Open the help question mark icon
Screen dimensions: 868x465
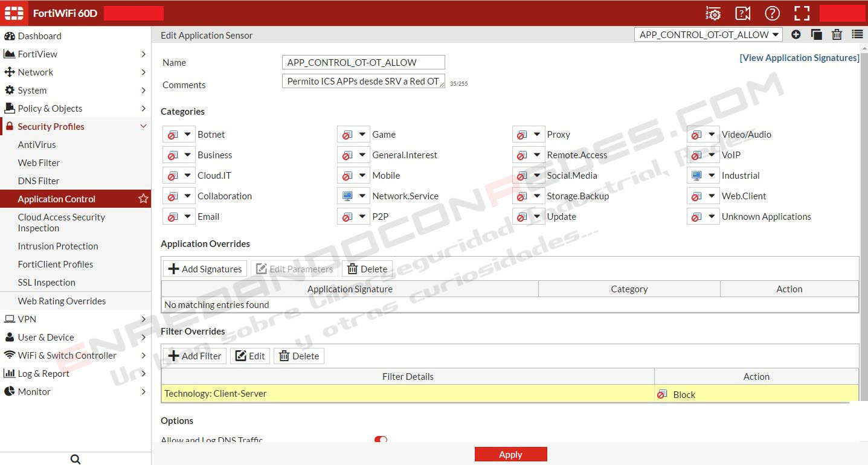point(772,13)
